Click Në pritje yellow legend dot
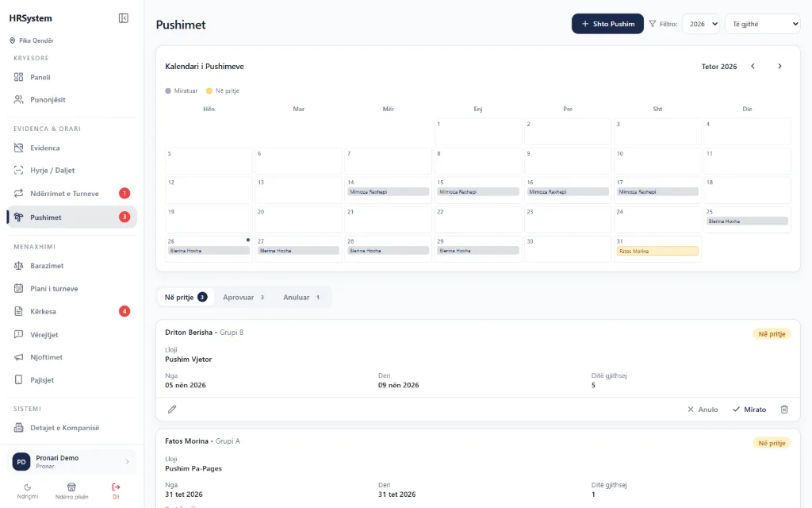 point(209,90)
